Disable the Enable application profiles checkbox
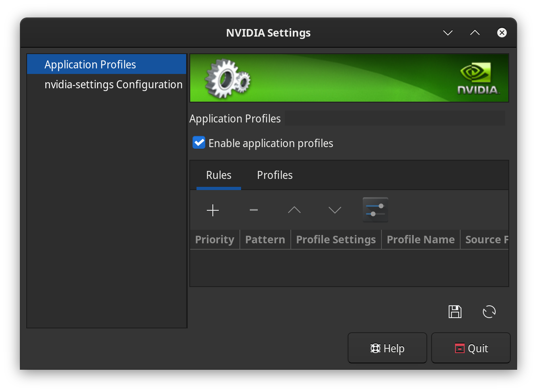537x392 pixels. click(x=199, y=143)
